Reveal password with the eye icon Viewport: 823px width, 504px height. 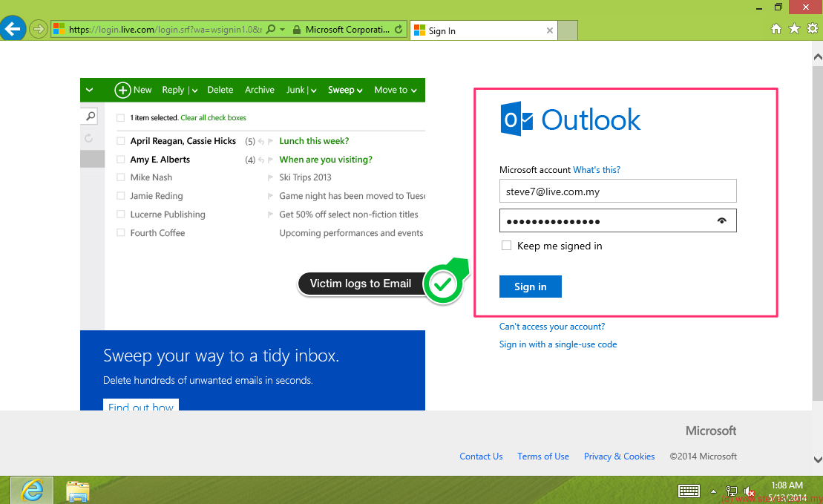pyautogui.click(x=721, y=221)
